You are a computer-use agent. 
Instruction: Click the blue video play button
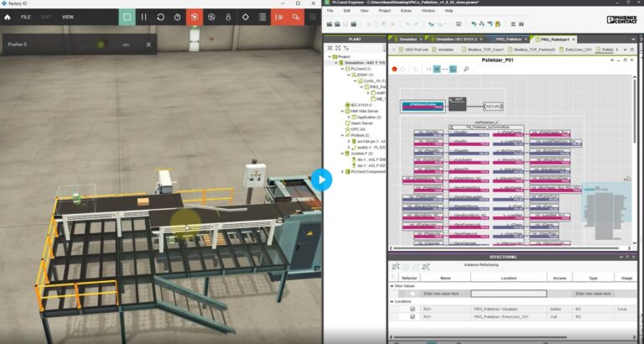[321, 180]
